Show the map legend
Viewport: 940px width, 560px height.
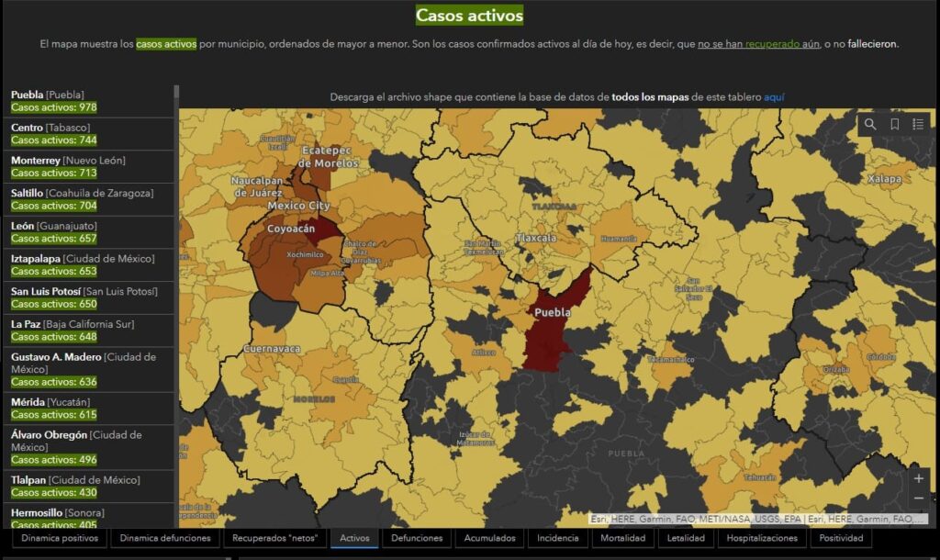click(x=918, y=125)
